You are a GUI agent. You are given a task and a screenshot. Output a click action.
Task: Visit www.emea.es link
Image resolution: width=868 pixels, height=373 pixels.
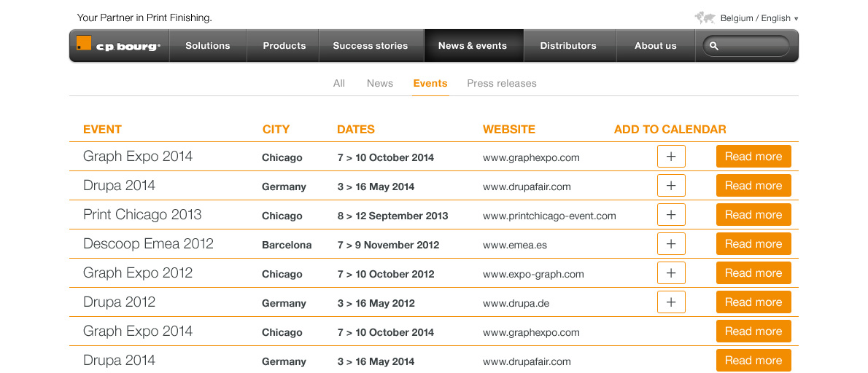click(x=515, y=245)
